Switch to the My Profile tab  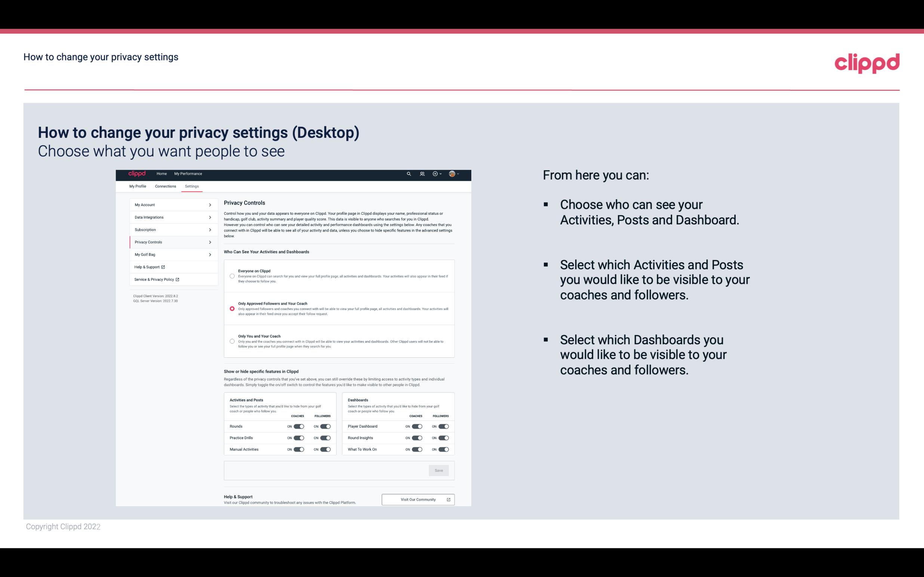point(137,186)
